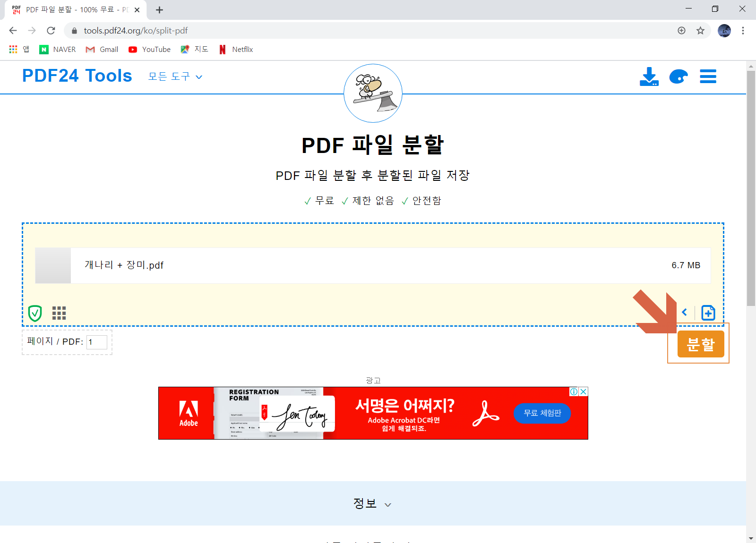Open NAVER bookmark

[58, 49]
